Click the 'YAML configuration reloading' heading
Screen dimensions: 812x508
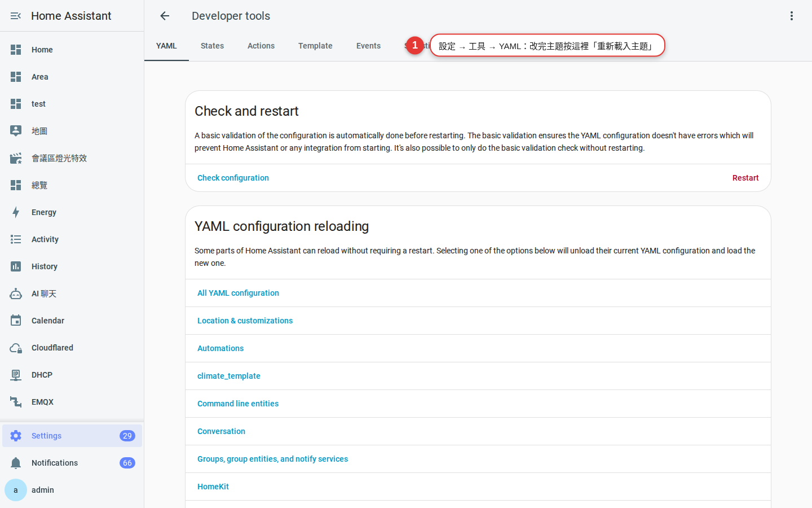click(281, 226)
